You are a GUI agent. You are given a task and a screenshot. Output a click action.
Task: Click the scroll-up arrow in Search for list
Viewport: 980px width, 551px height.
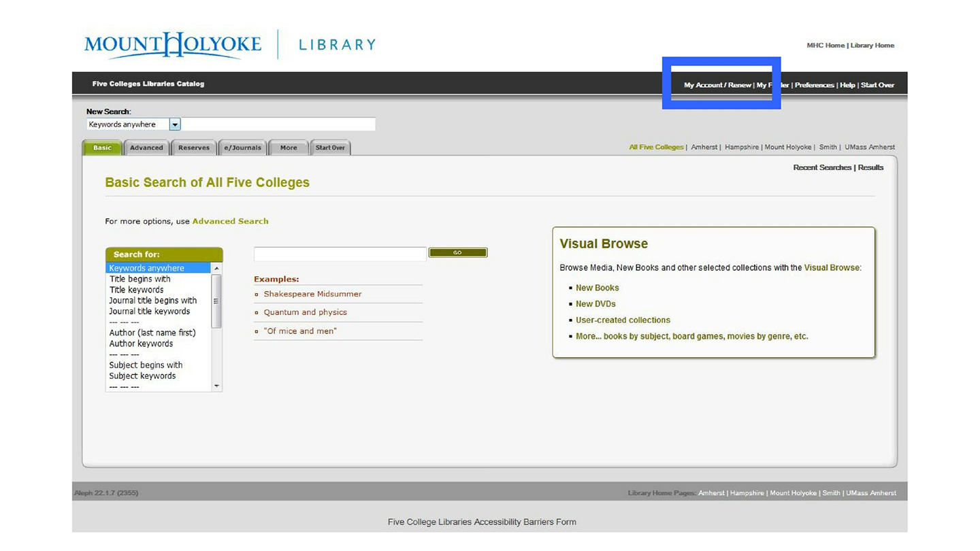(216, 267)
